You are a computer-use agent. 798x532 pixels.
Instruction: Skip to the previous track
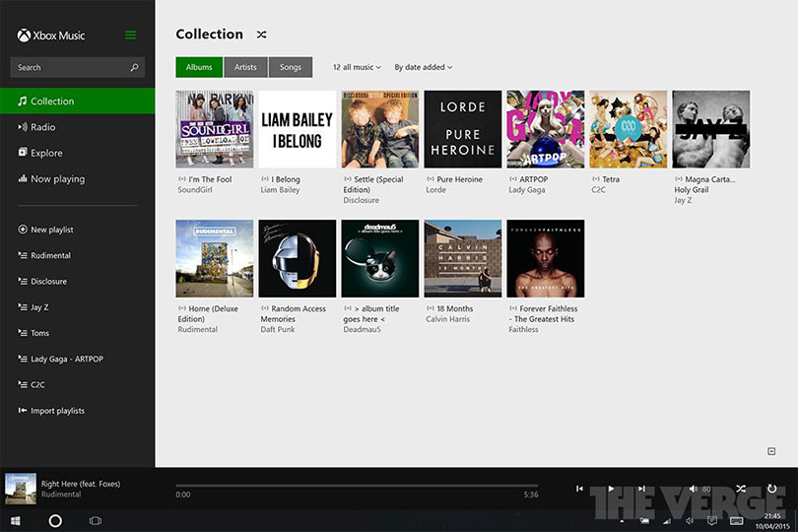(579, 489)
